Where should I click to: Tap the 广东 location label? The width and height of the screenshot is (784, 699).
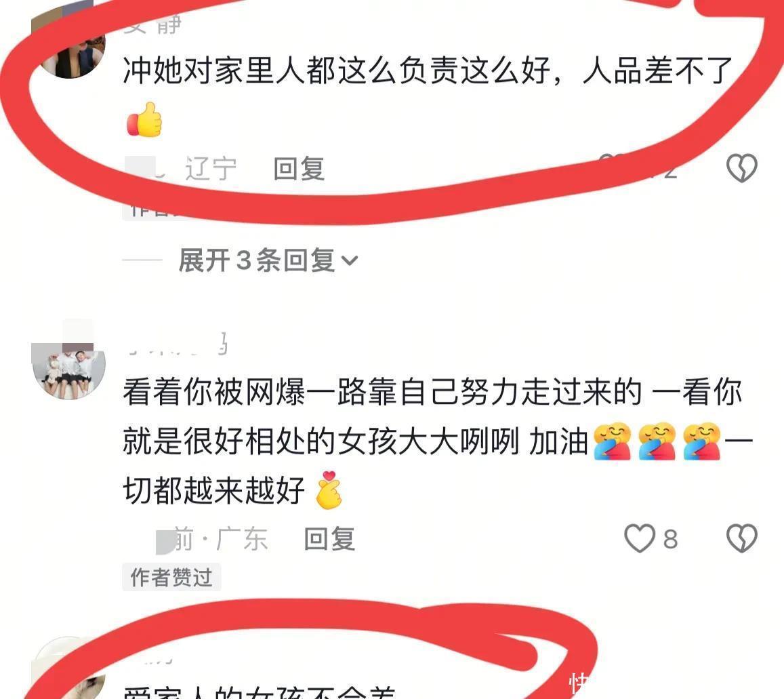pos(242,539)
